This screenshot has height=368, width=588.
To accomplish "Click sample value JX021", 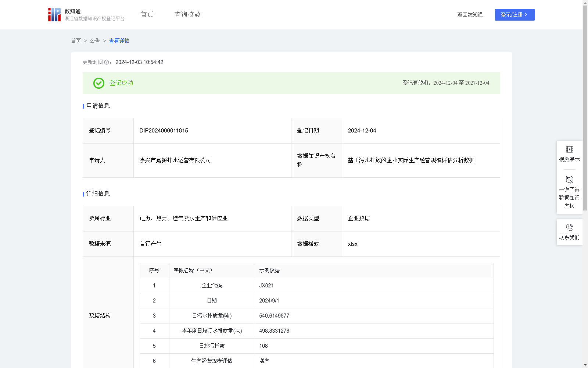I will (266, 286).
